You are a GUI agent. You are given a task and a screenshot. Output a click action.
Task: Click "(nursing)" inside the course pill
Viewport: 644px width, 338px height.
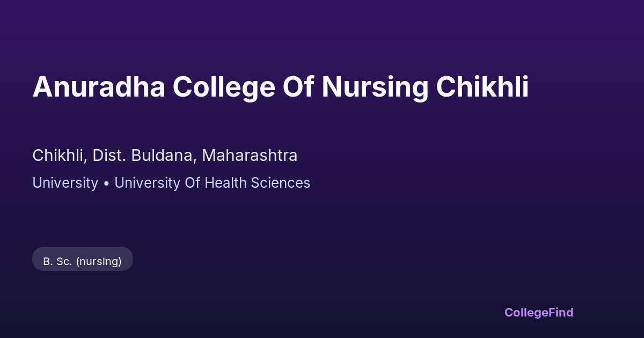point(99,261)
